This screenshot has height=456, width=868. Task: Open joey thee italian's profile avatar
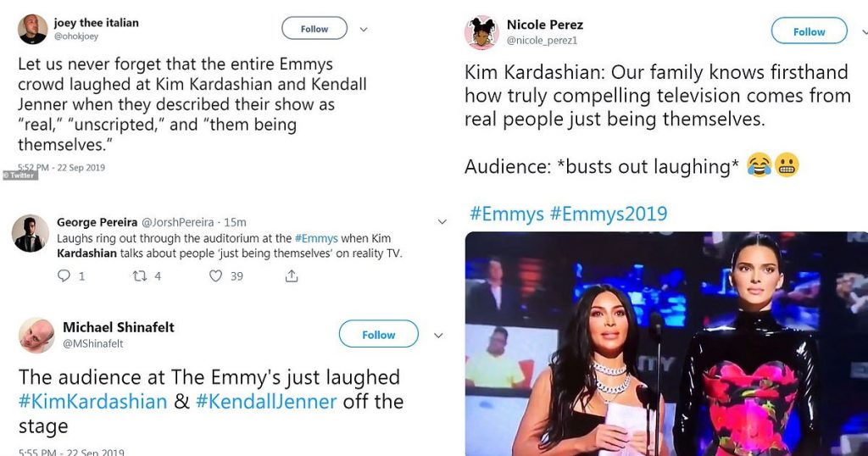point(32,29)
